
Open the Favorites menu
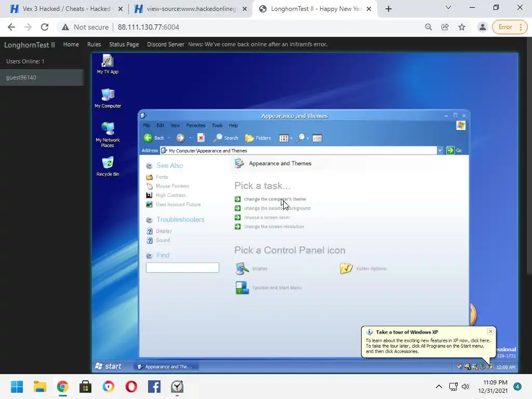pyautogui.click(x=196, y=125)
